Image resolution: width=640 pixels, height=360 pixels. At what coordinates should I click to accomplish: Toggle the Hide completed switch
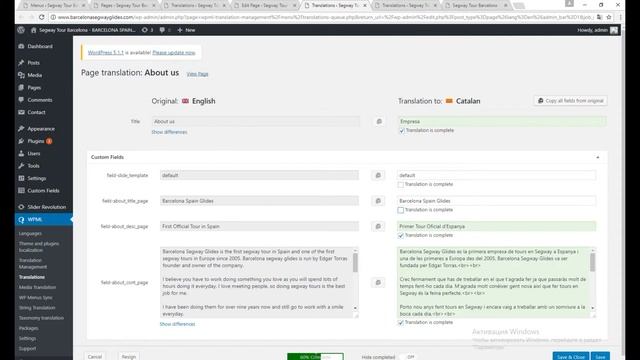pos(408,357)
